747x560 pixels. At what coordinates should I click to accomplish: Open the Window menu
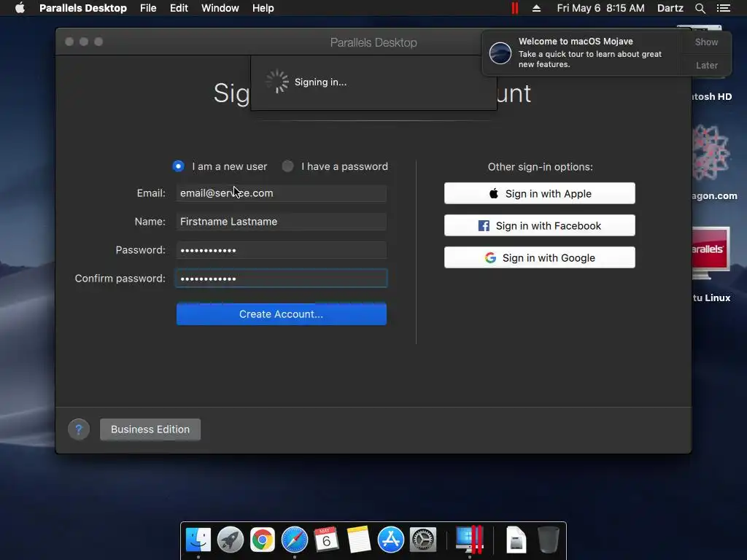(x=220, y=8)
